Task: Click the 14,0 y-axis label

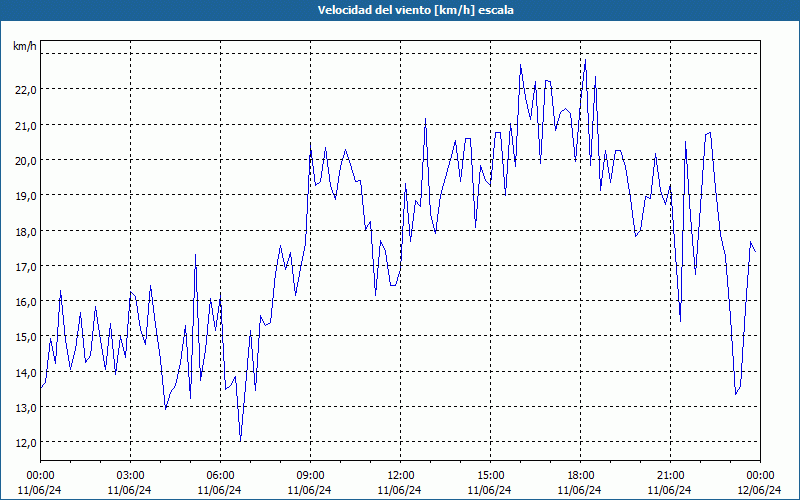Action: (x=26, y=372)
